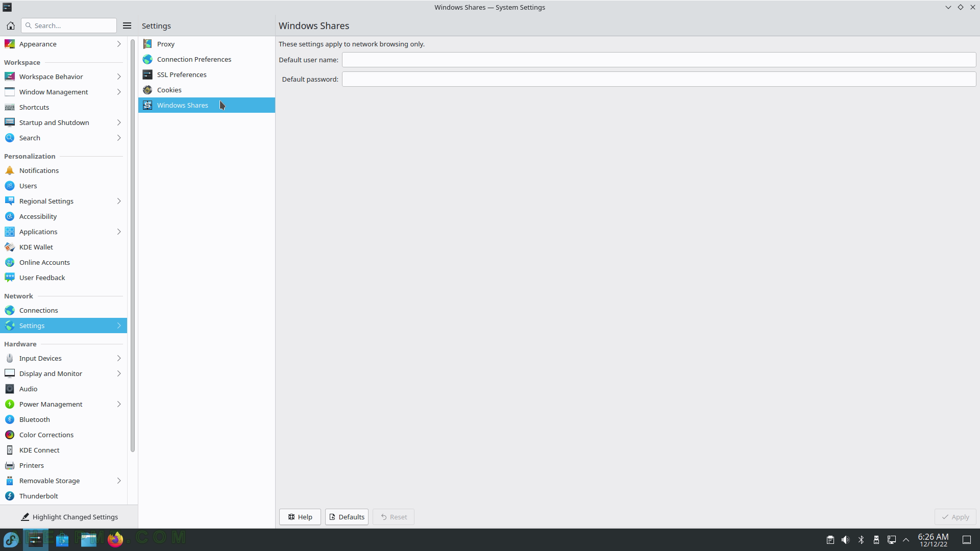Viewport: 980px width, 551px height.
Task: Click the Proxy icon in Settings list
Action: pyautogui.click(x=148, y=44)
